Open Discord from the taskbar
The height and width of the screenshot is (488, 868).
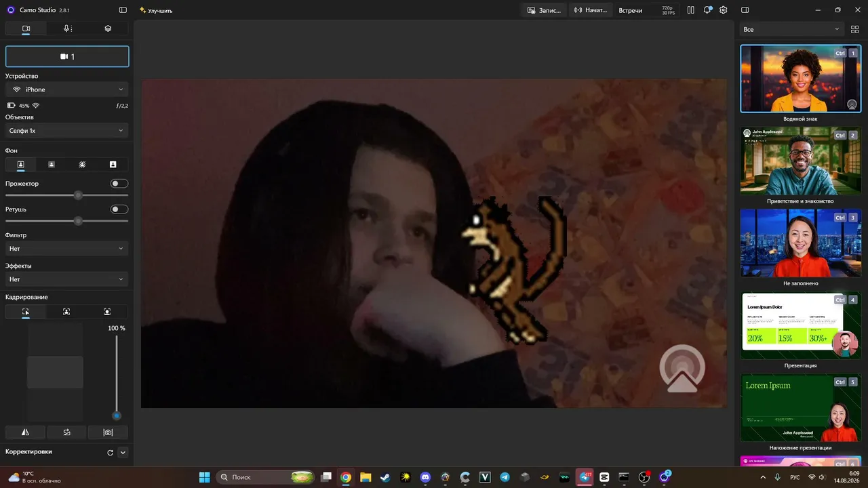click(425, 477)
